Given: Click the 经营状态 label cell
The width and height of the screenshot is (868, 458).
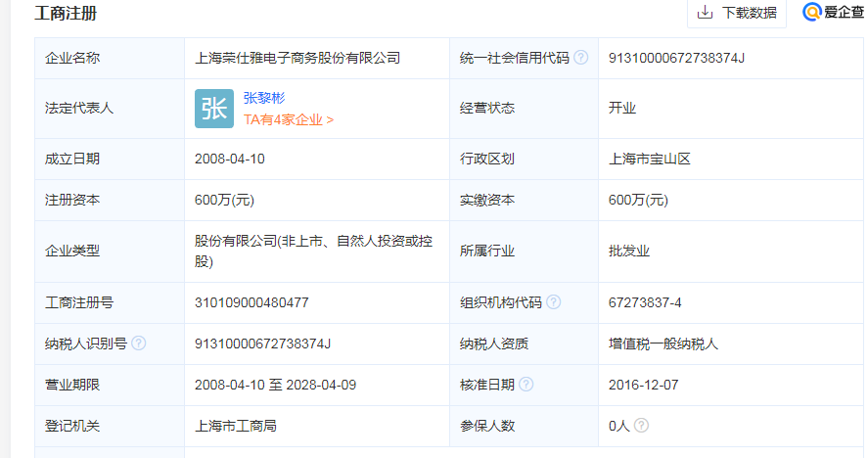Looking at the screenshot, I should [524, 109].
